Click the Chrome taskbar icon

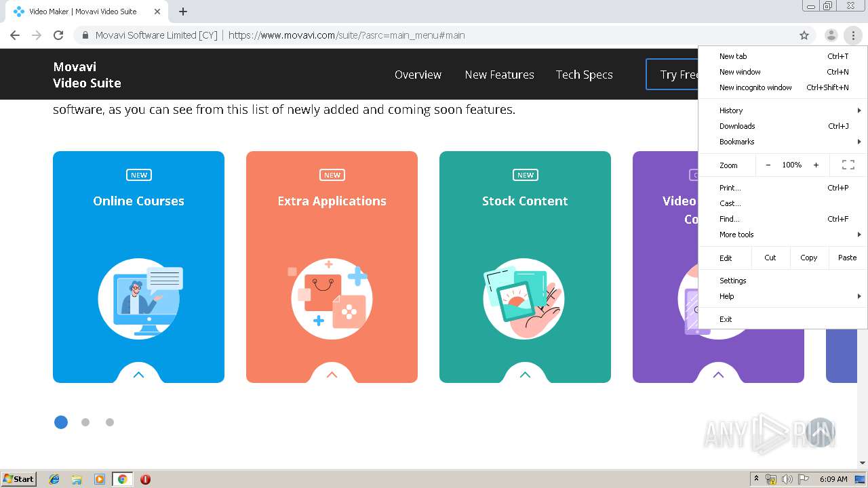pos(122,479)
